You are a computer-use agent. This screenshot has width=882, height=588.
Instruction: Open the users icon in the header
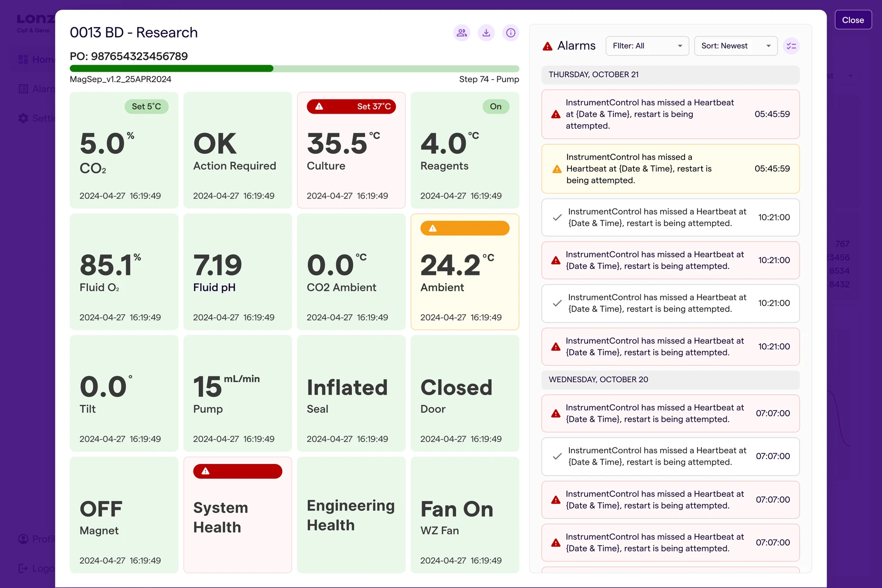click(462, 33)
